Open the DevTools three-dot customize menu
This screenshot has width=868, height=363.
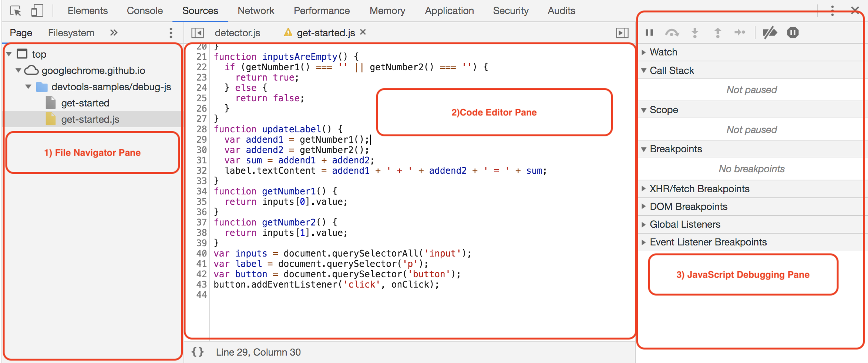[832, 10]
